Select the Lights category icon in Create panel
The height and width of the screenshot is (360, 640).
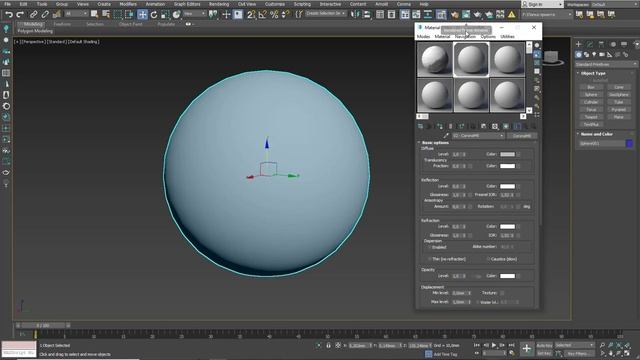[594, 54]
